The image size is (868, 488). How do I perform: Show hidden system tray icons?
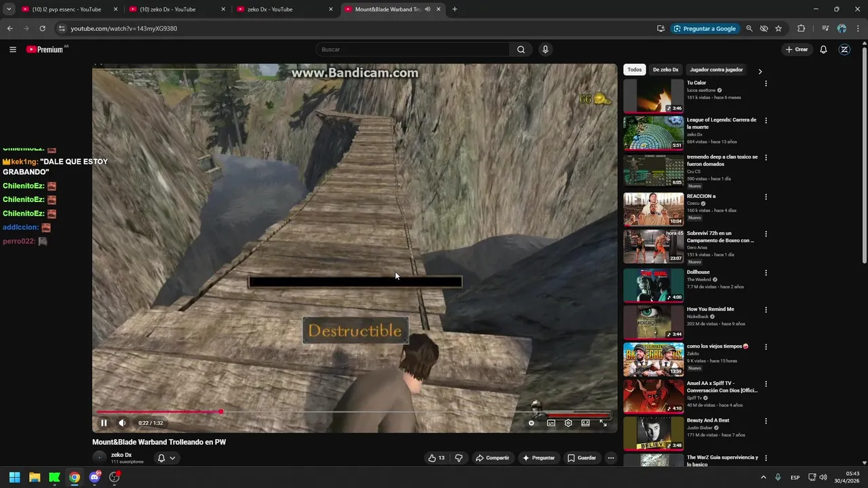[x=763, y=477]
